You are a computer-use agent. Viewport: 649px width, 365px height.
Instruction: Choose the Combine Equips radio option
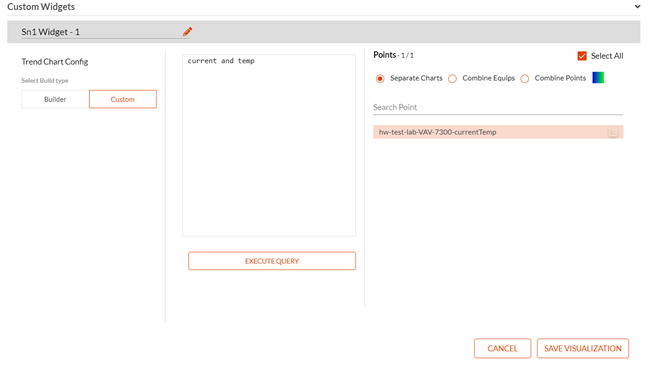coord(452,79)
